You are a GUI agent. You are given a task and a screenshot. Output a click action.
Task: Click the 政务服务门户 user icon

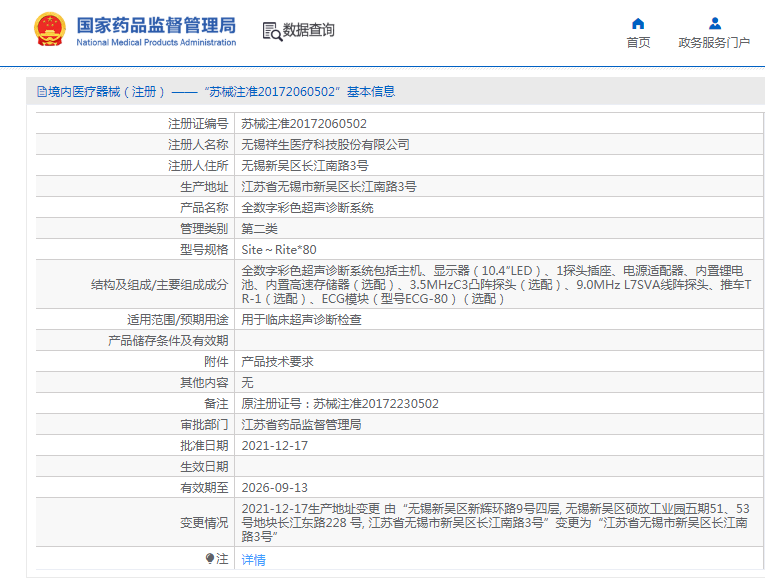(x=715, y=23)
